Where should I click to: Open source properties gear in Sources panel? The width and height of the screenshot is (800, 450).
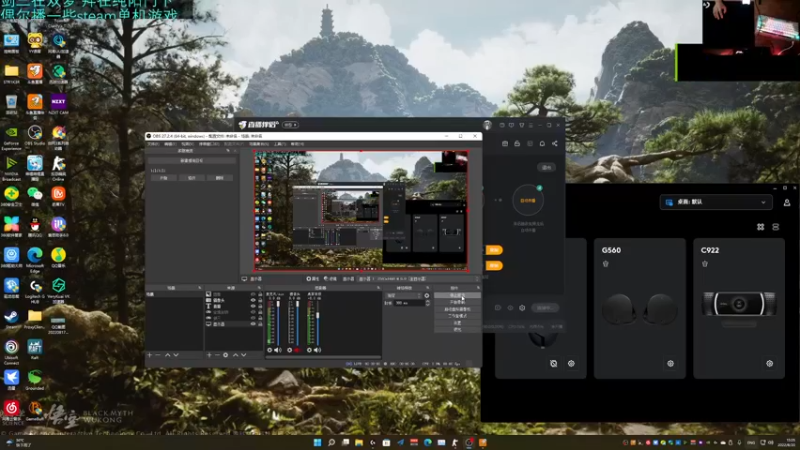[x=226, y=355]
